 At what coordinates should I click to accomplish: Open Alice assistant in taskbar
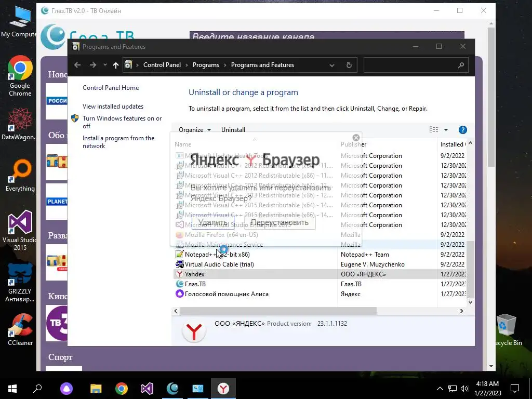(66, 389)
